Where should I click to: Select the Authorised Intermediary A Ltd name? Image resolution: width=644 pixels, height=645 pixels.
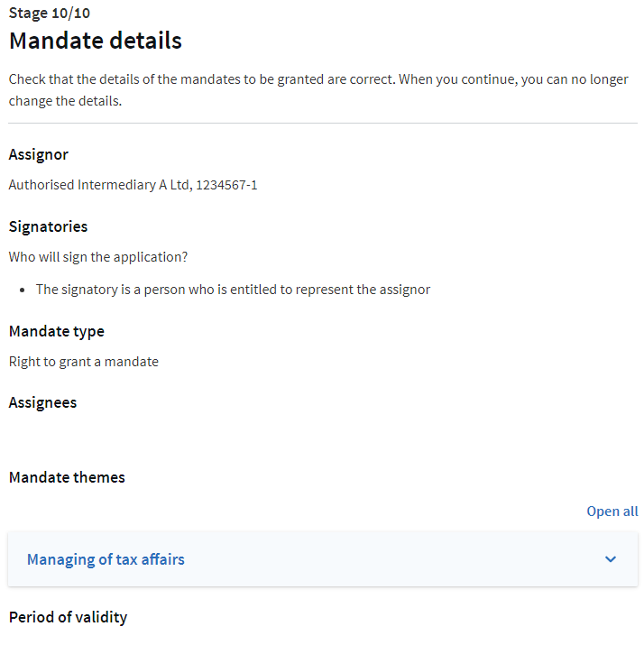[x=99, y=185]
